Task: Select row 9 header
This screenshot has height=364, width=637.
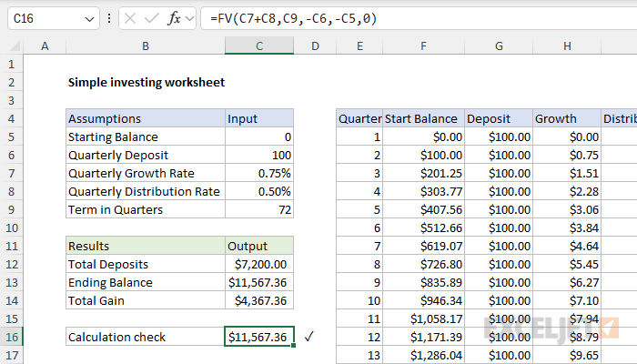Action: pos(11,209)
